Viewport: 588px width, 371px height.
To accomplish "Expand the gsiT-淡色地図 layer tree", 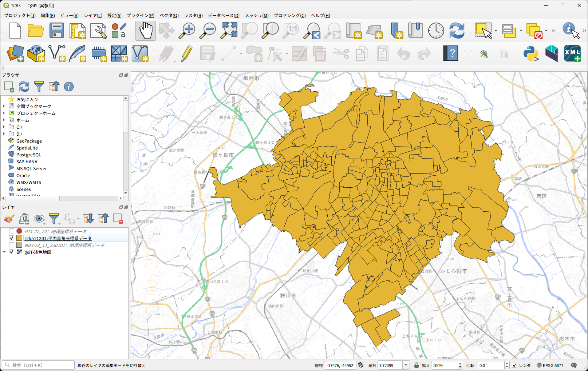I will [4, 252].
